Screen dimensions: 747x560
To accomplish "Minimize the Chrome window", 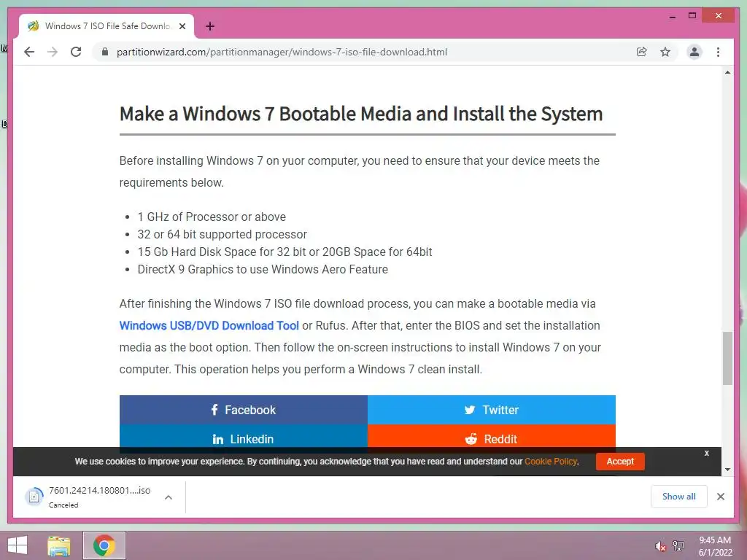I will coord(672,16).
